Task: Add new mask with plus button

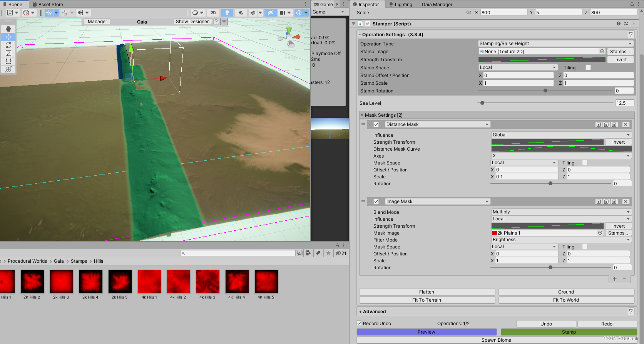Action: coord(615,279)
